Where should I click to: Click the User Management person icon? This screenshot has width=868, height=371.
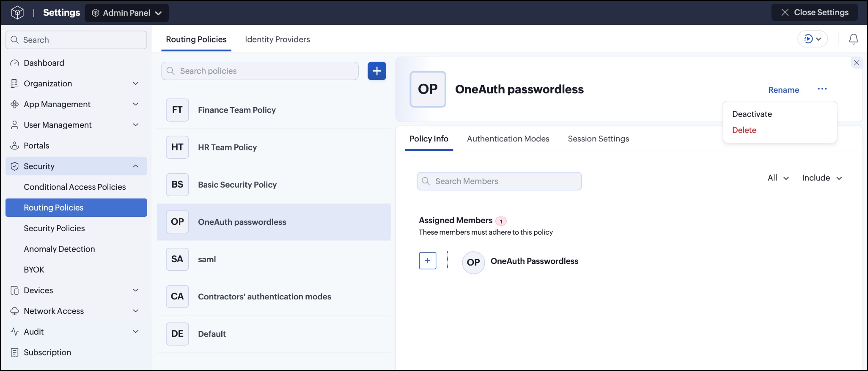[x=15, y=125]
